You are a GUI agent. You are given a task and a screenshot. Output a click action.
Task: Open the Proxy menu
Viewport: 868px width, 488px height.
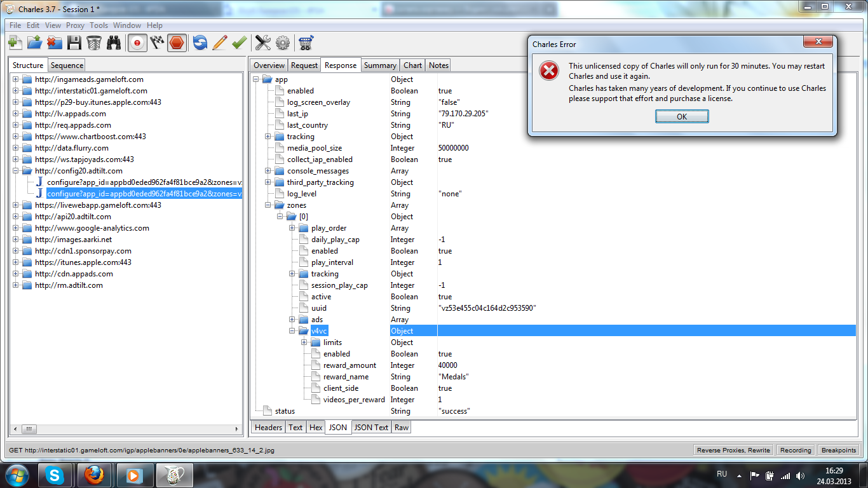click(x=76, y=25)
